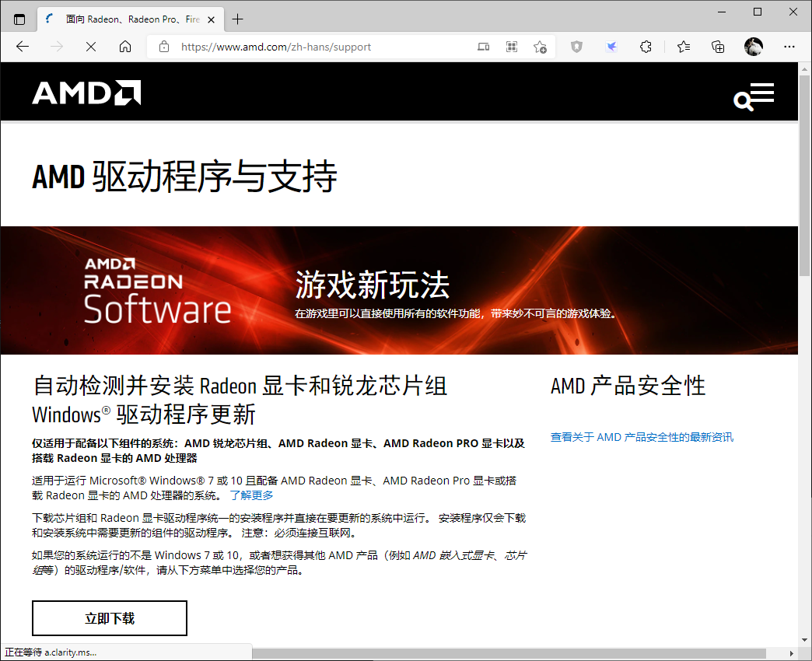Maximize the browser window
The width and height of the screenshot is (812, 661).
[x=758, y=12]
